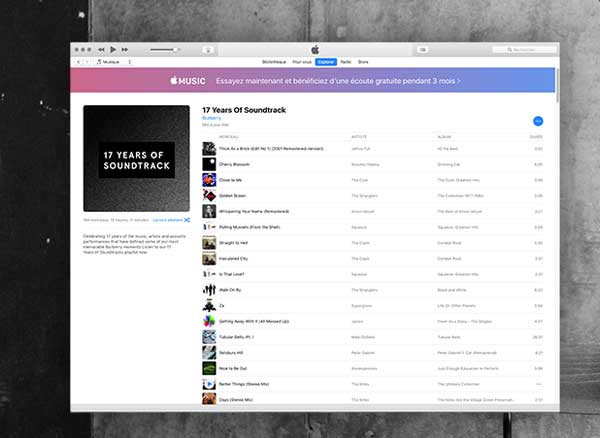The height and width of the screenshot is (438, 600).
Task: Play 'Better Things (Stereo Mix)' via thumbnail icon
Action: tap(209, 384)
